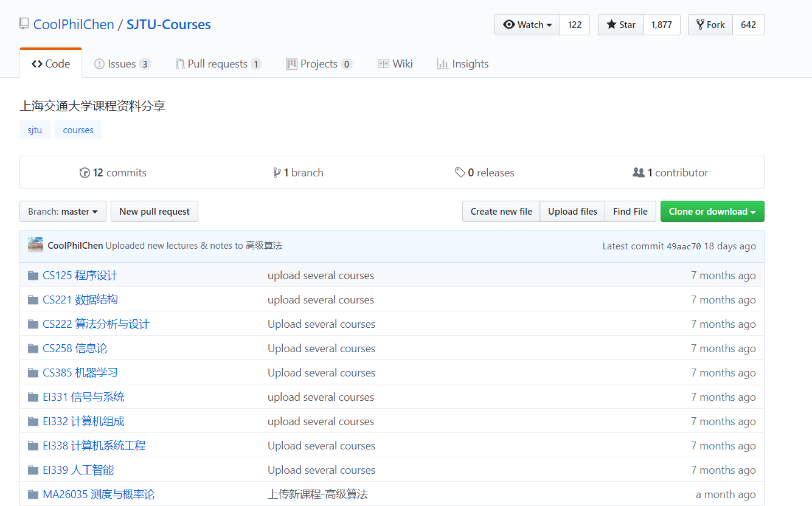
Task: Click the tag icon beside 0 releases
Action: click(460, 173)
